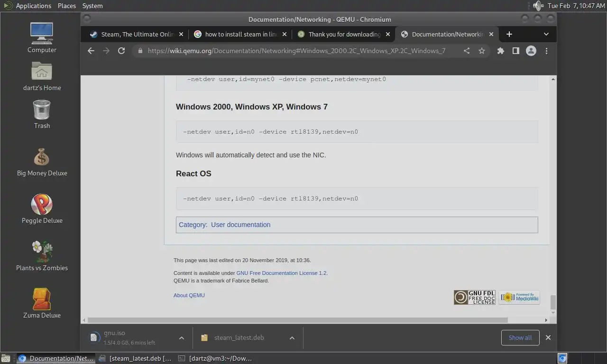Click horizontal scrollbar left arrow
The height and width of the screenshot is (364, 607).
85,320
